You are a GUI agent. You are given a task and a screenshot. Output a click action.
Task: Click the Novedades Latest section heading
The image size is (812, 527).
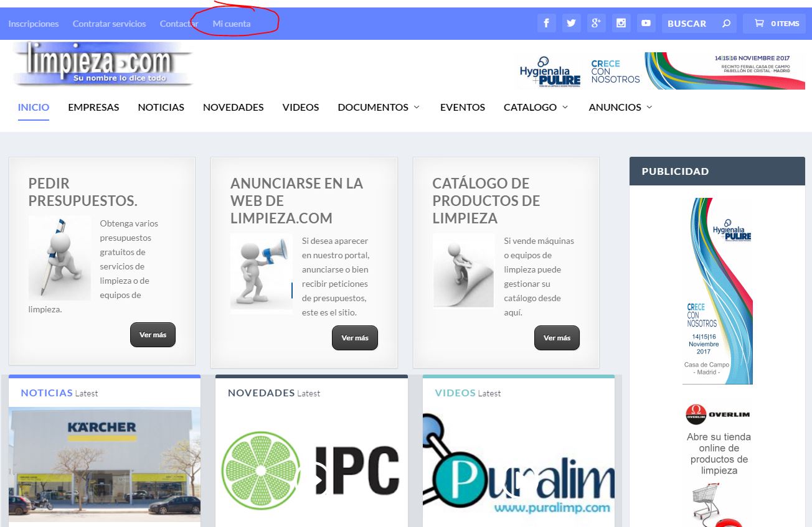click(274, 393)
